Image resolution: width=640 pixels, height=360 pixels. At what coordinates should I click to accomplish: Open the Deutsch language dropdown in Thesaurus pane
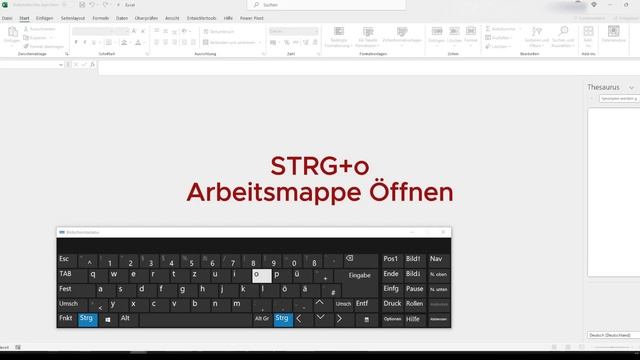tap(613, 335)
